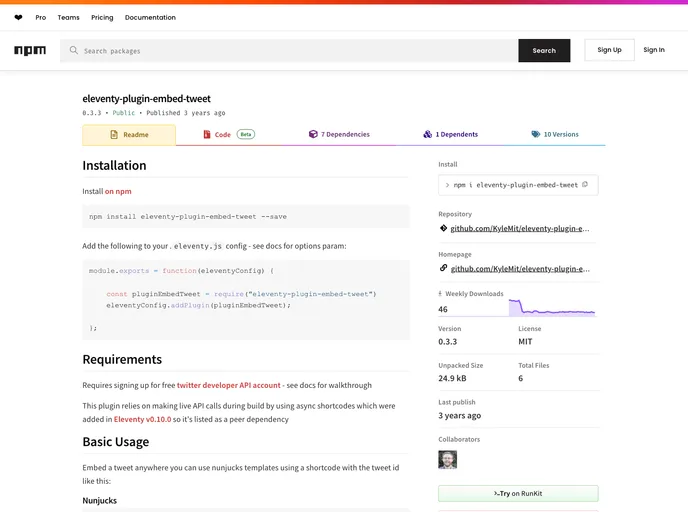Click the repository git diamond icon
The height and width of the screenshot is (512, 688).
[x=443, y=228]
